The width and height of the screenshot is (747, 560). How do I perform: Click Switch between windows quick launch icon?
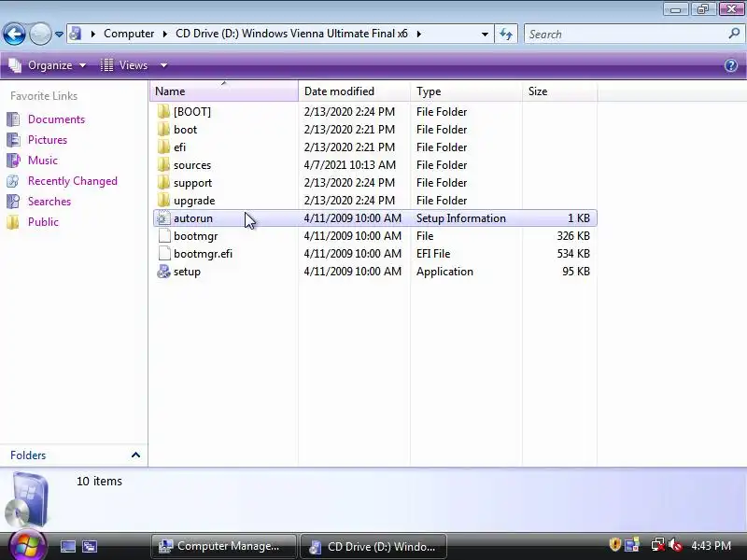coord(89,546)
